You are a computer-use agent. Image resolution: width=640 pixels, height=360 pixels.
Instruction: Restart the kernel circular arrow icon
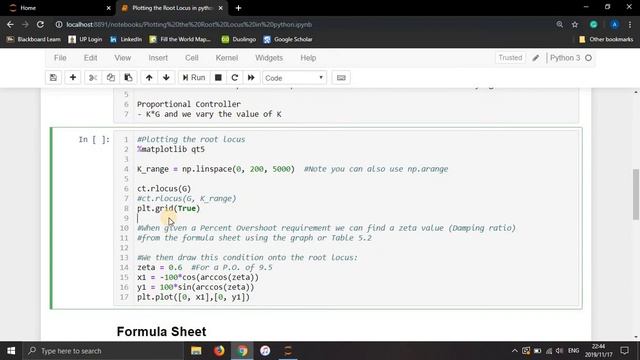(x=235, y=78)
